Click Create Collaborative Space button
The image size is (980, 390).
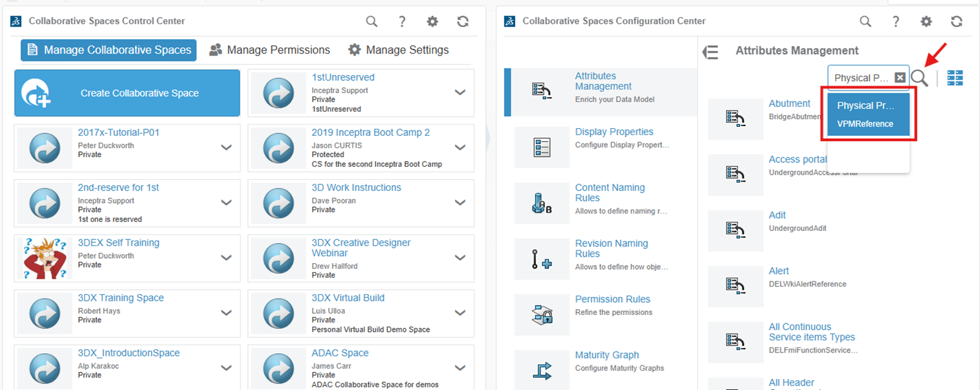[127, 93]
